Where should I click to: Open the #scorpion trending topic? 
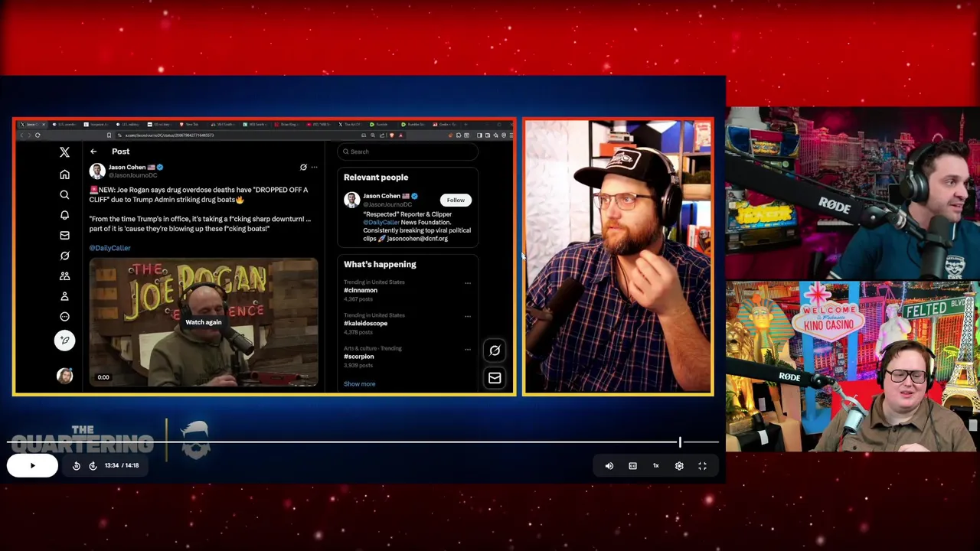tap(359, 357)
